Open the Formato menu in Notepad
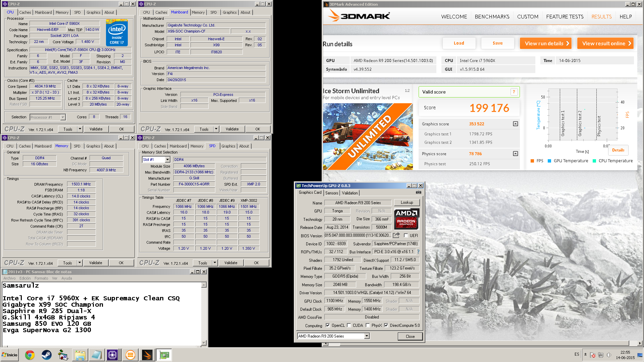Image resolution: width=644 pixels, height=362 pixels. pos(41,278)
